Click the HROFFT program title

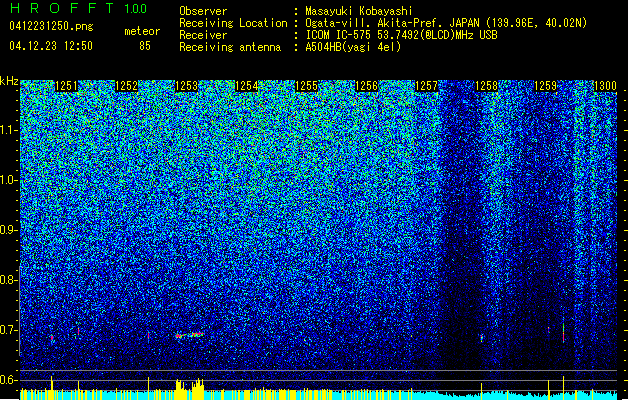[x=62, y=8]
